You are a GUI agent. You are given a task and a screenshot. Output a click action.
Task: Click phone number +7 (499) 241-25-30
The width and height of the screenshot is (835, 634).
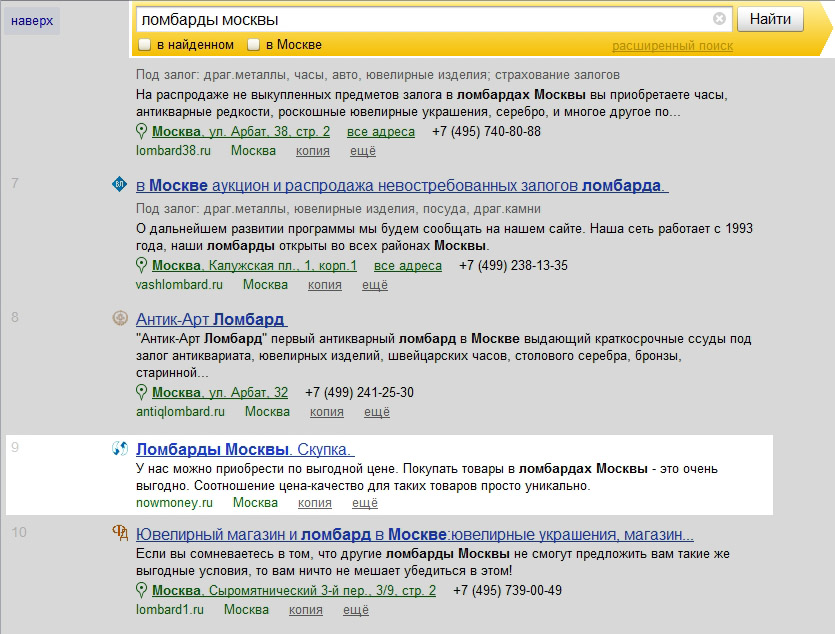click(x=359, y=393)
